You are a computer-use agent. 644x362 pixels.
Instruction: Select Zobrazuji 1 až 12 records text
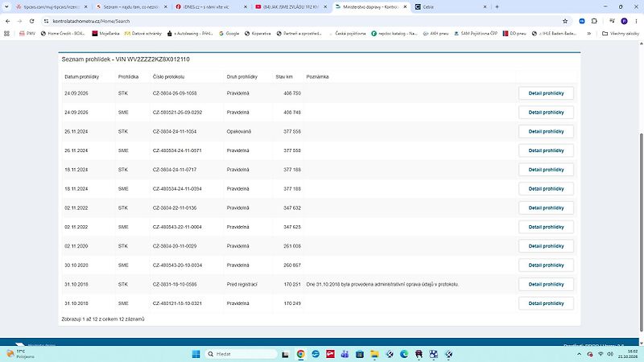[x=103, y=319]
